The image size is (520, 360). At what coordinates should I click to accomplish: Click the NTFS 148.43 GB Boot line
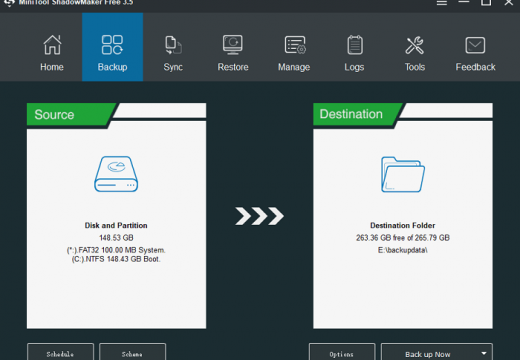point(116,259)
